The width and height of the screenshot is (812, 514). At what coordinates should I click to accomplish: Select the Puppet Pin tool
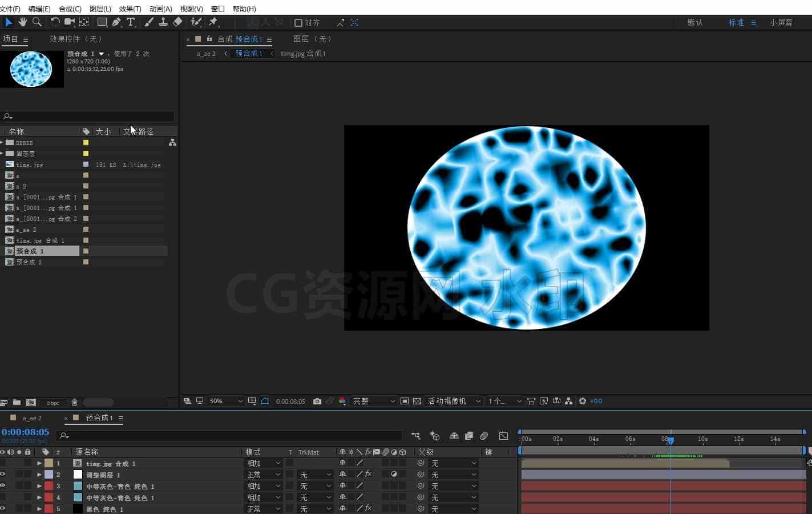click(x=213, y=22)
